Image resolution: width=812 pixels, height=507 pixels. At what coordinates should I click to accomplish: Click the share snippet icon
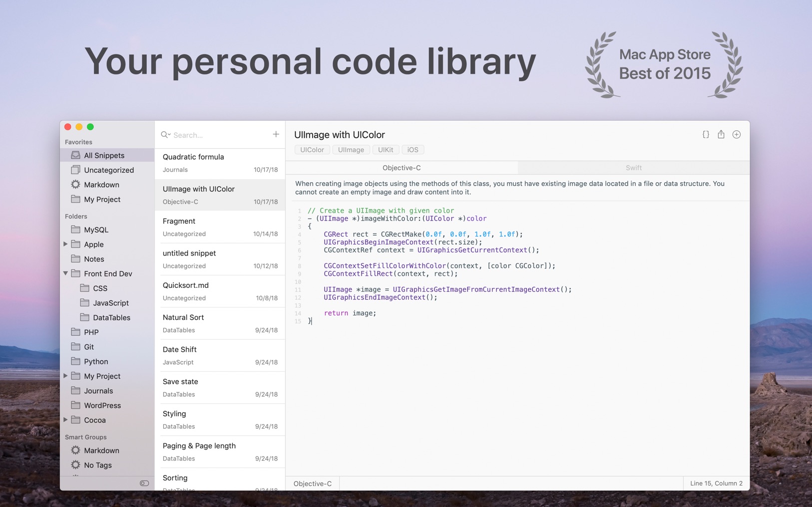click(x=721, y=134)
